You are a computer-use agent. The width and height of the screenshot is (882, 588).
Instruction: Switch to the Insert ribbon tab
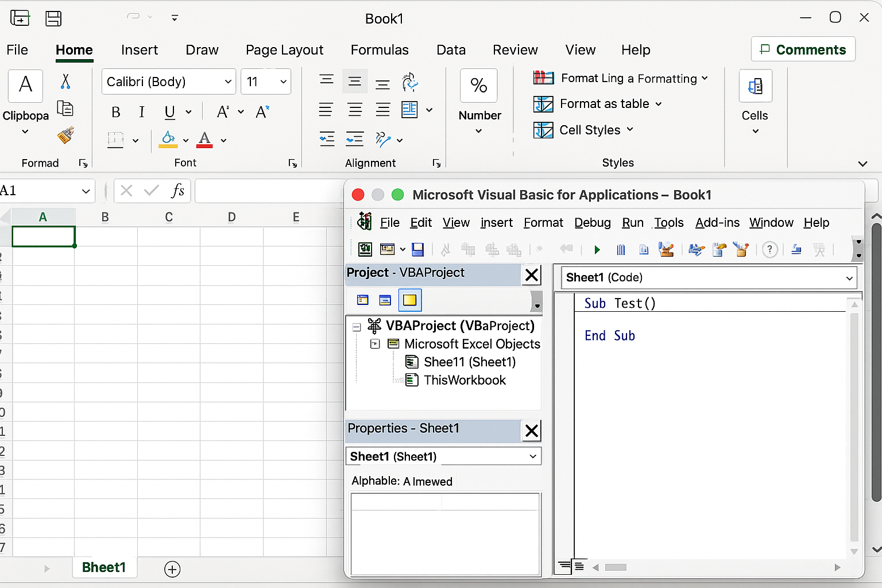tap(140, 50)
